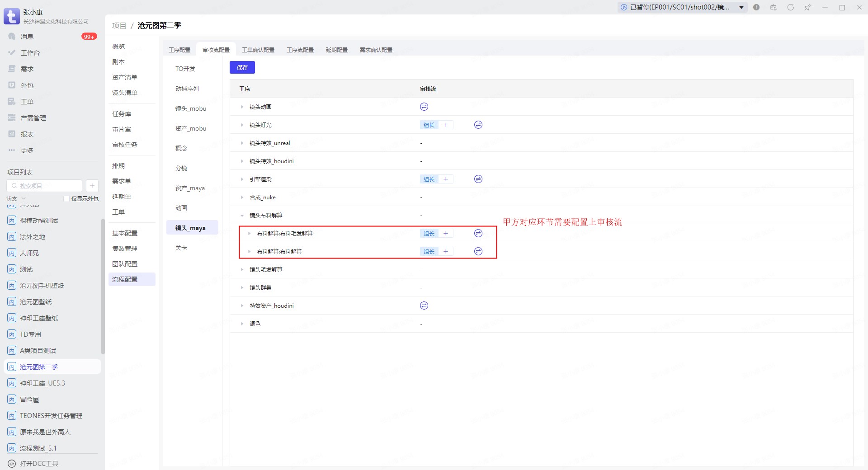
Task: Expand the 镜头动画 row
Action: coord(242,107)
